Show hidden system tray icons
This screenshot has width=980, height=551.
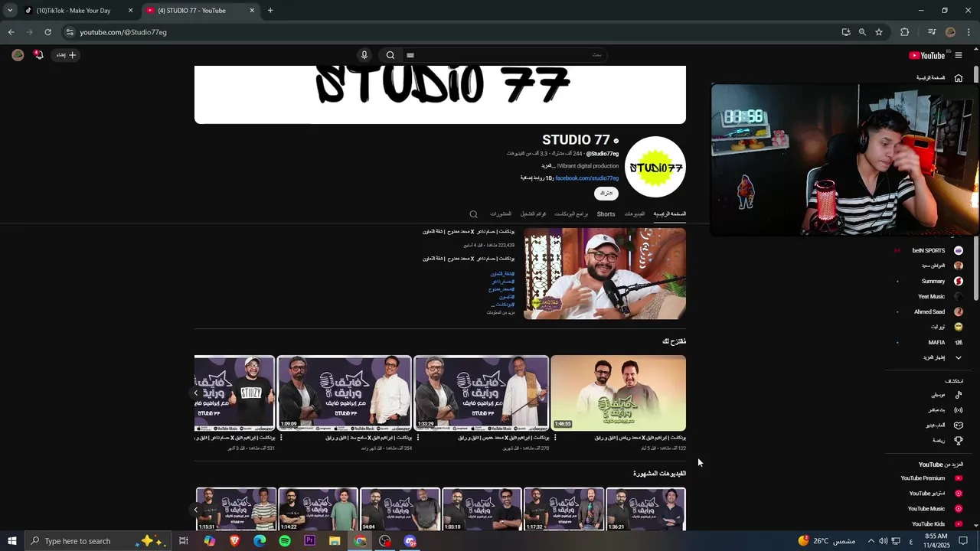[x=871, y=541]
